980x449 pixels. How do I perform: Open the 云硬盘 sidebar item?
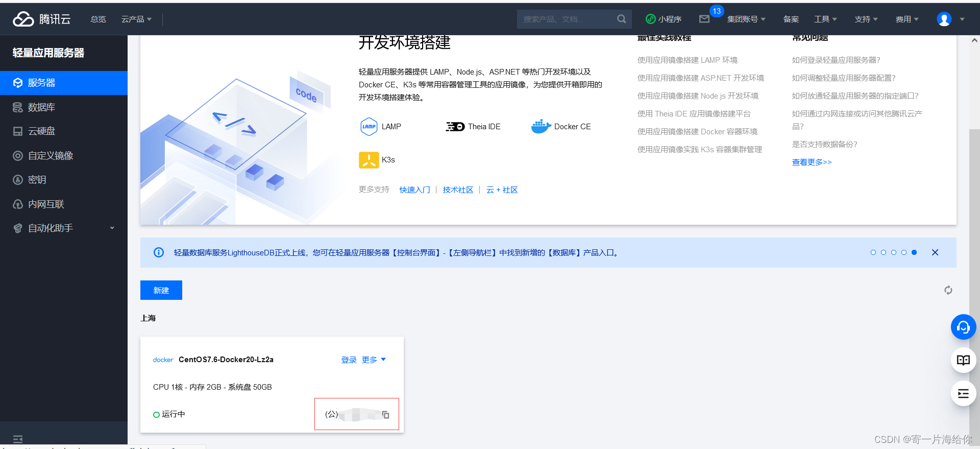click(x=64, y=131)
